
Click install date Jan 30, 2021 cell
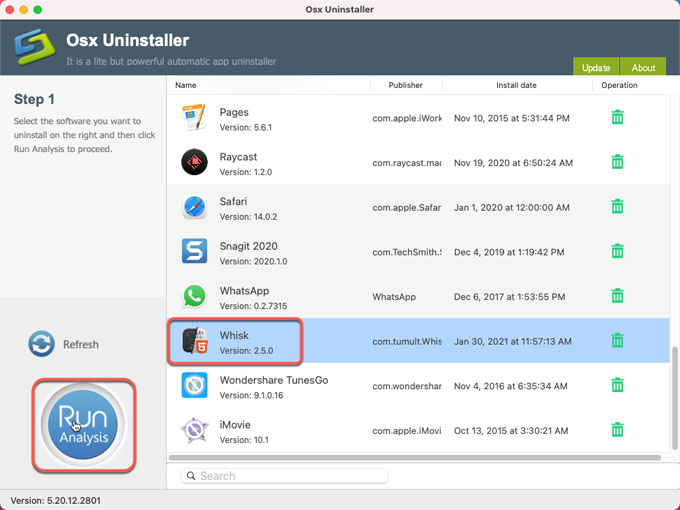click(513, 342)
